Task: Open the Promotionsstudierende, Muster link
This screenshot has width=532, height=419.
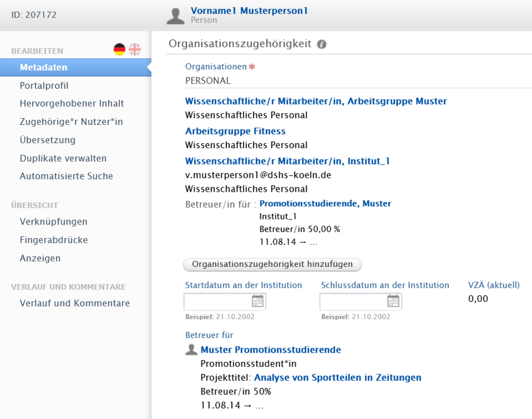Action: pyautogui.click(x=325, y=204)
